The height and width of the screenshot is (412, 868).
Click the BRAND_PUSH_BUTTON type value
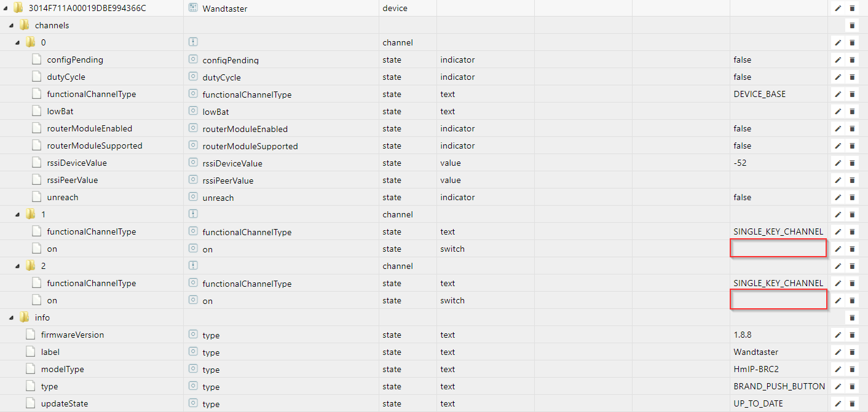(x=779, y=387)
